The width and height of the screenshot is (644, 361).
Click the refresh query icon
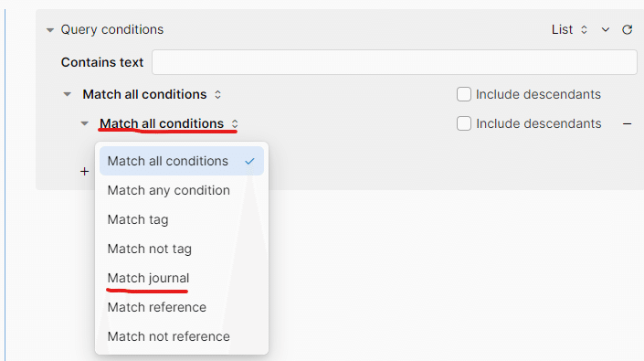click(627, 29)
